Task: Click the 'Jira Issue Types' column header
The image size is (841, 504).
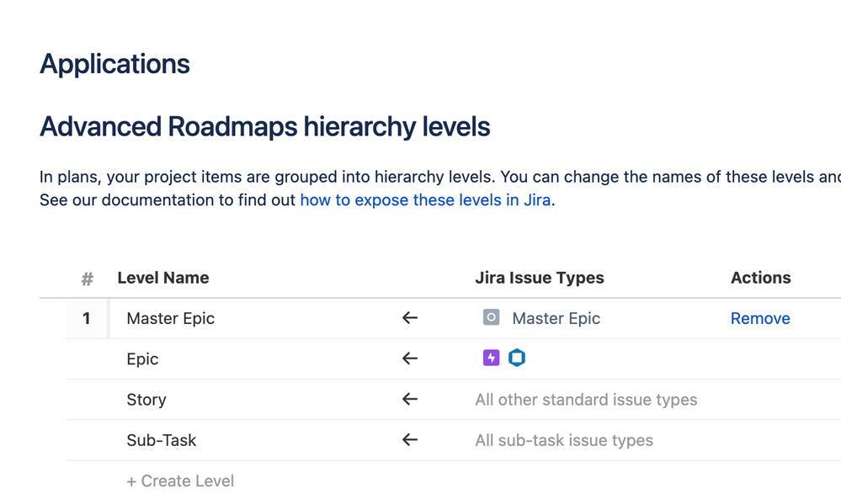Action: coord(540,278)
